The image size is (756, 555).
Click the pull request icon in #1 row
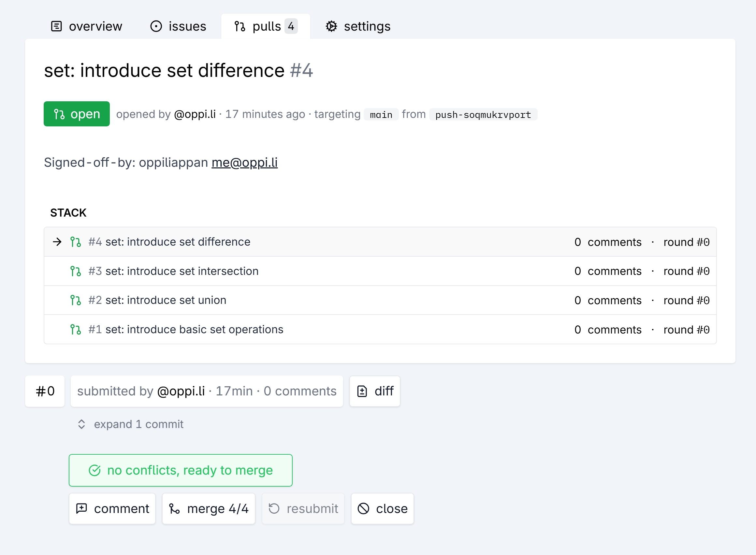click(x=76, y=329)
